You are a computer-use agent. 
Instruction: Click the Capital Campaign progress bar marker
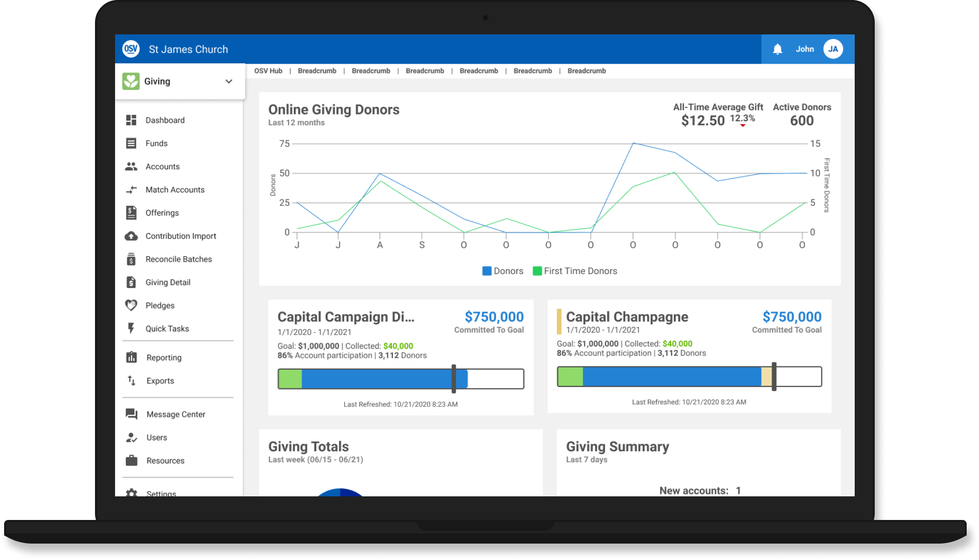point(454,379)
